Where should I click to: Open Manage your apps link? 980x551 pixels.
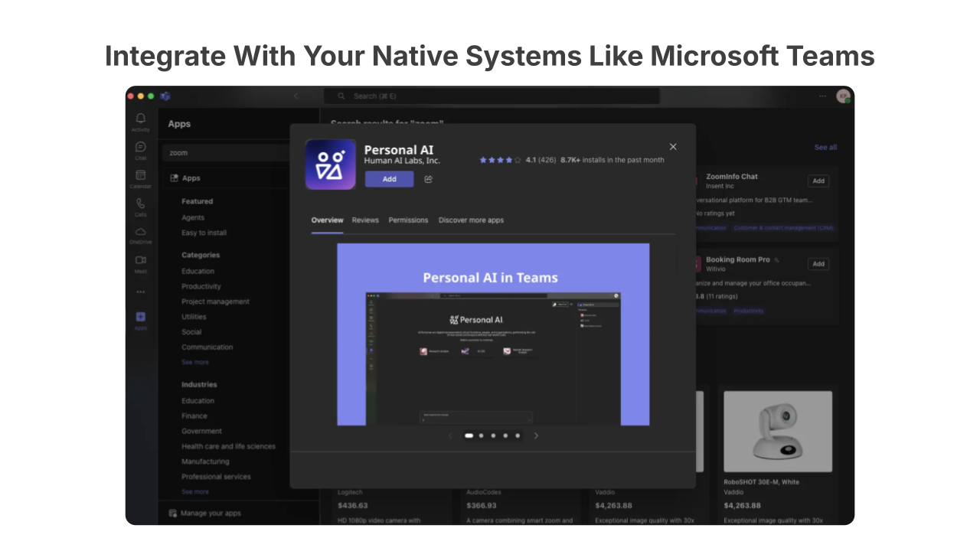211,513
